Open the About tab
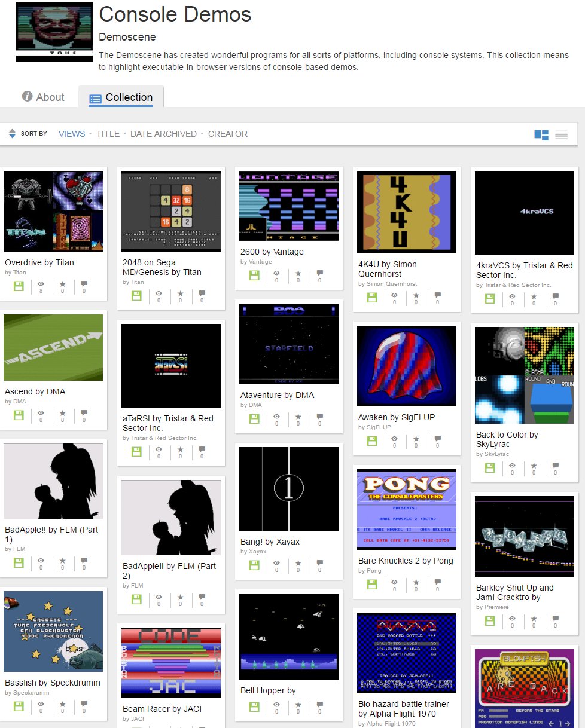The height and width of the screenshot is (728, 585). [x=43, y=97]
